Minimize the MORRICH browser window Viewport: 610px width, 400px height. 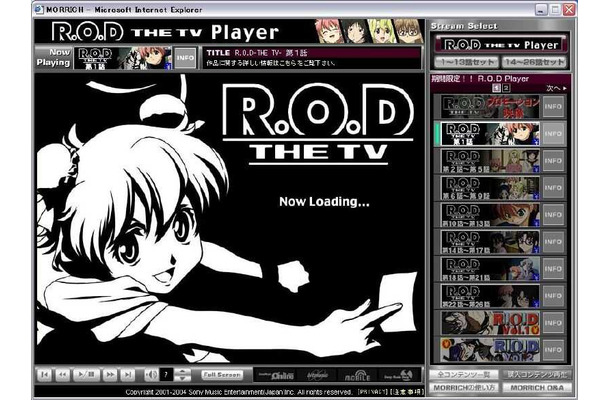pyautogui.click(x=541, y=9)
